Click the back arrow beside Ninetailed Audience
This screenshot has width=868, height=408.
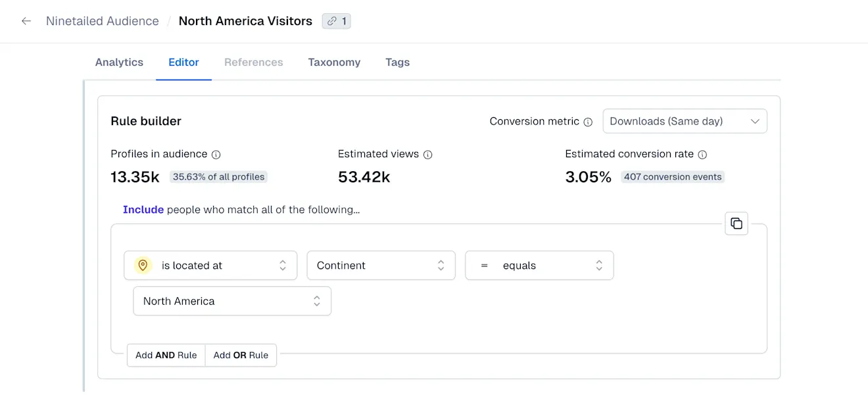(26, 20)
